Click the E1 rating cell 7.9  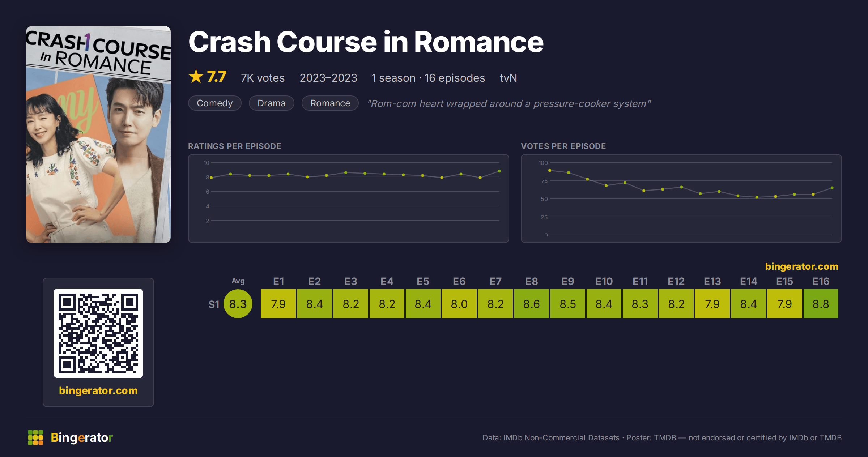coord(278,304)
